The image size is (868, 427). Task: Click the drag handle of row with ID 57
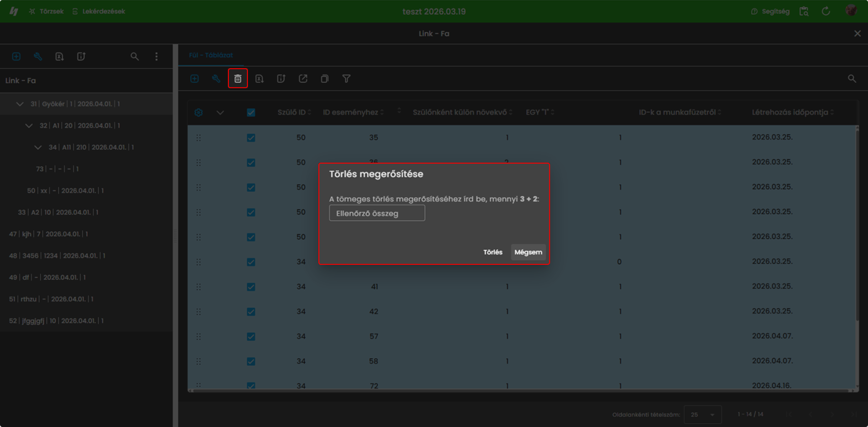coord(198,336)
